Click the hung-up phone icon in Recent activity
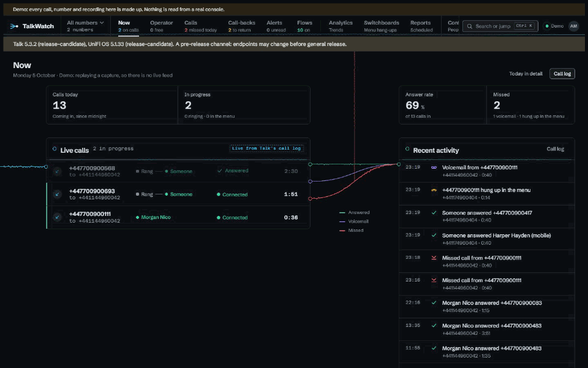The width and height of the screenshot is (588, 368). 434,190
